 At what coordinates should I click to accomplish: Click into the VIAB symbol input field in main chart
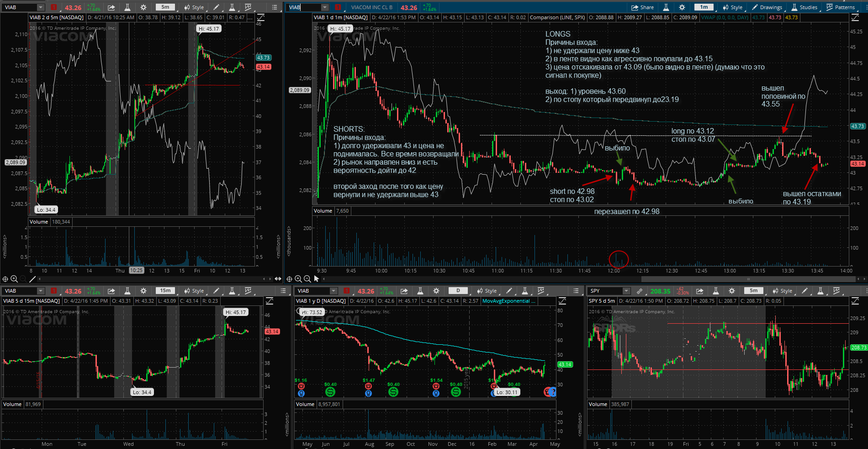(x=304, y=7)
